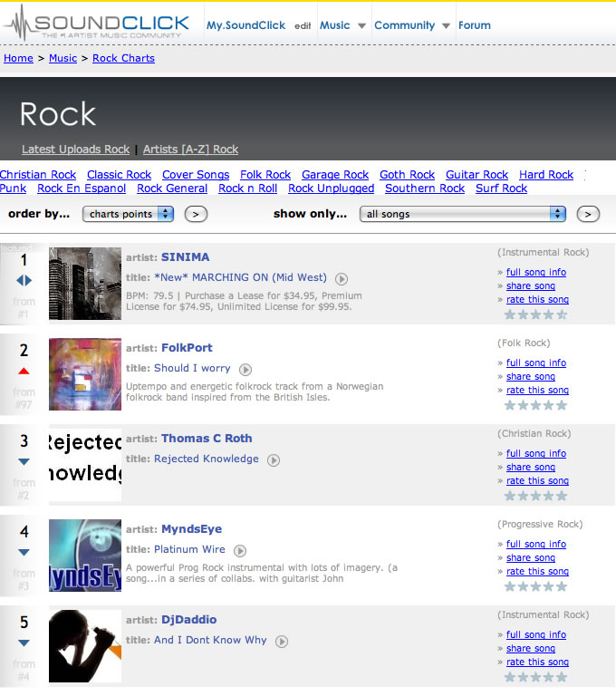Play SINIMA's Marching On song
Viewport: 616px width, 696px height.
pyautogui.click(x=342, y=279)
